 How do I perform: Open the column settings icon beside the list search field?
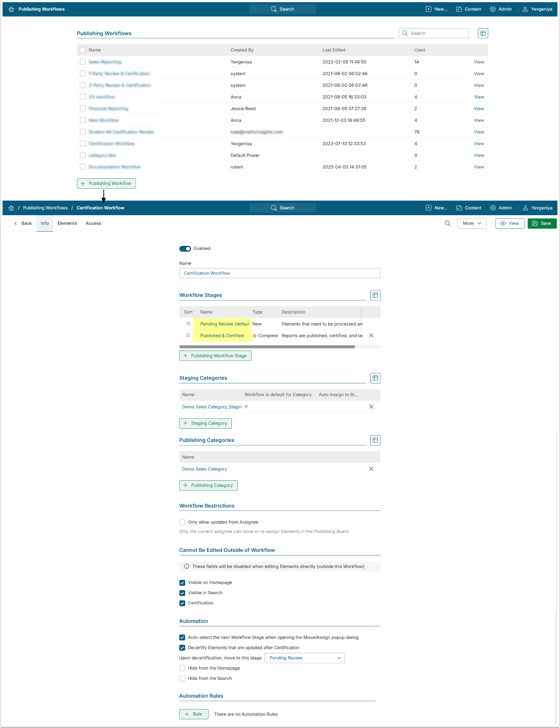tap(483, 33)
